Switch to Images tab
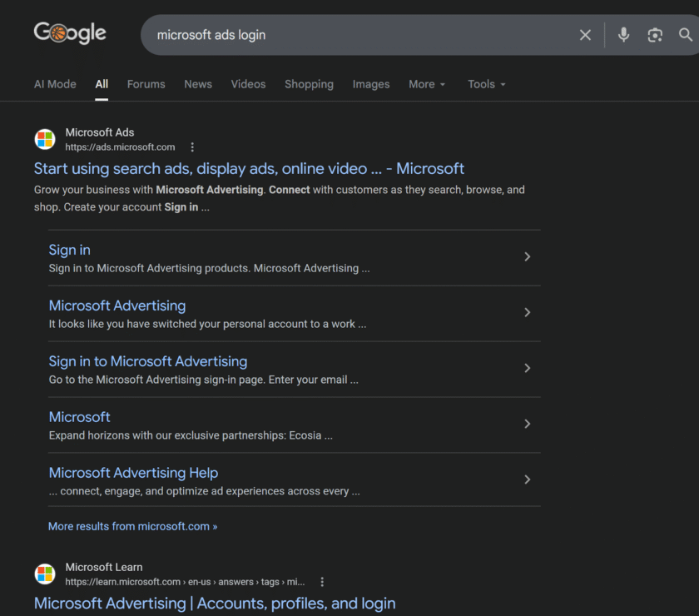This screenshot has width=699, height=616. tap(371, 84)
